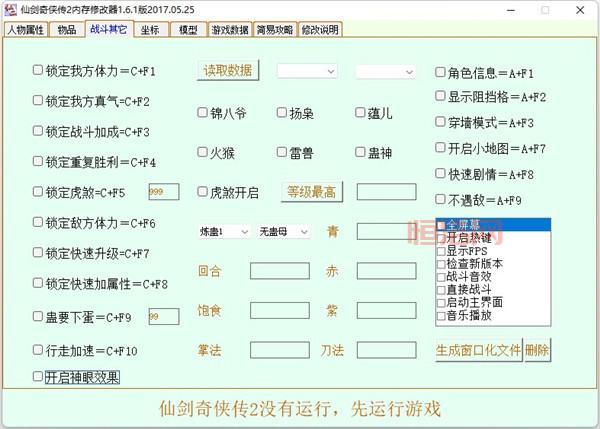This screenshot has width=600, height=429.
Task: Toggle the 锁定快速升级 checkbox
Action: 38,253
